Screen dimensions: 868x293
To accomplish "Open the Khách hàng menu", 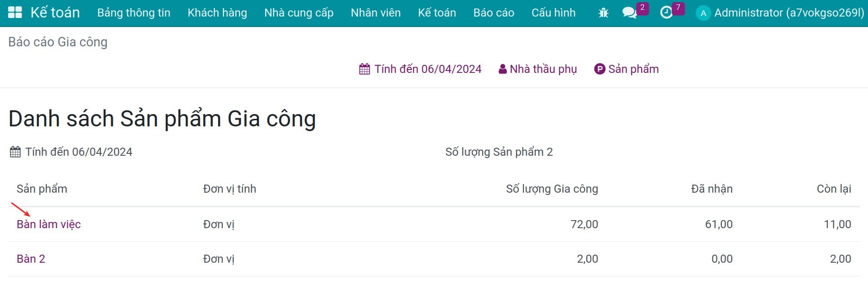I will point(217,13).
